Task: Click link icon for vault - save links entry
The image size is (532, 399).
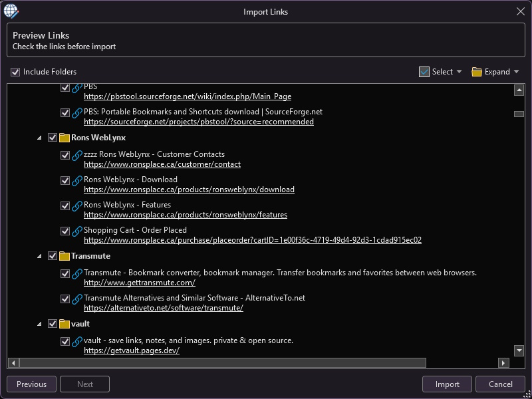Action: 77,341
